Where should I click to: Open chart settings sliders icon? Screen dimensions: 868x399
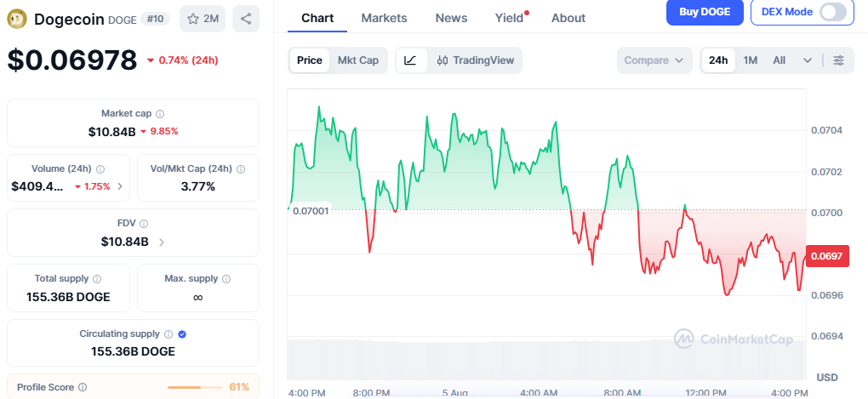(839, 60)
